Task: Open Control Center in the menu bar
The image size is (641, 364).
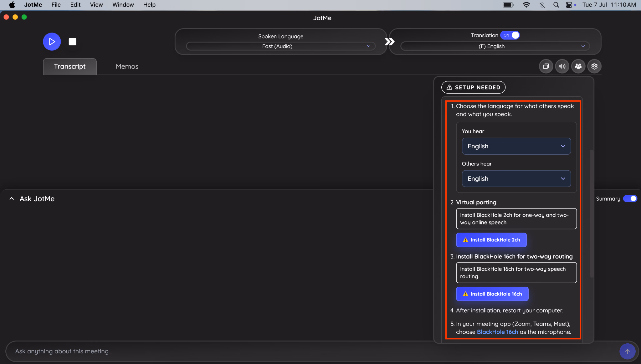Action: (569, 5)
